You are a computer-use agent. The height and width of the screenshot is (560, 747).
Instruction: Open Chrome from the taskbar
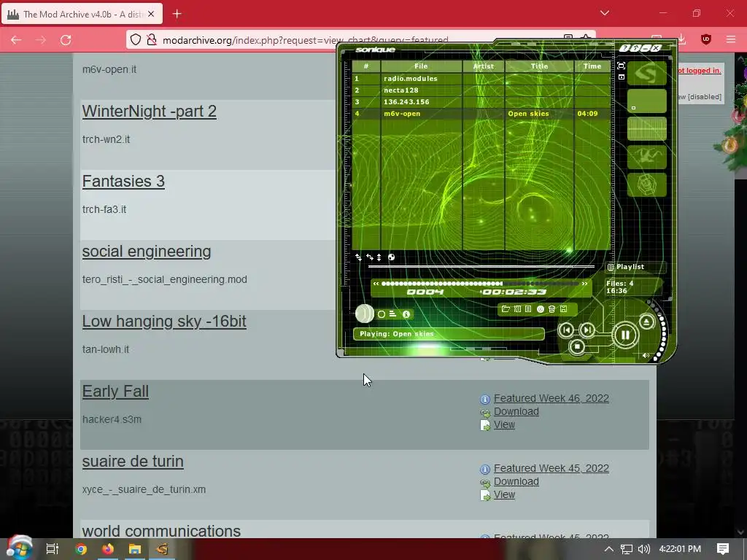click(80, 549)
